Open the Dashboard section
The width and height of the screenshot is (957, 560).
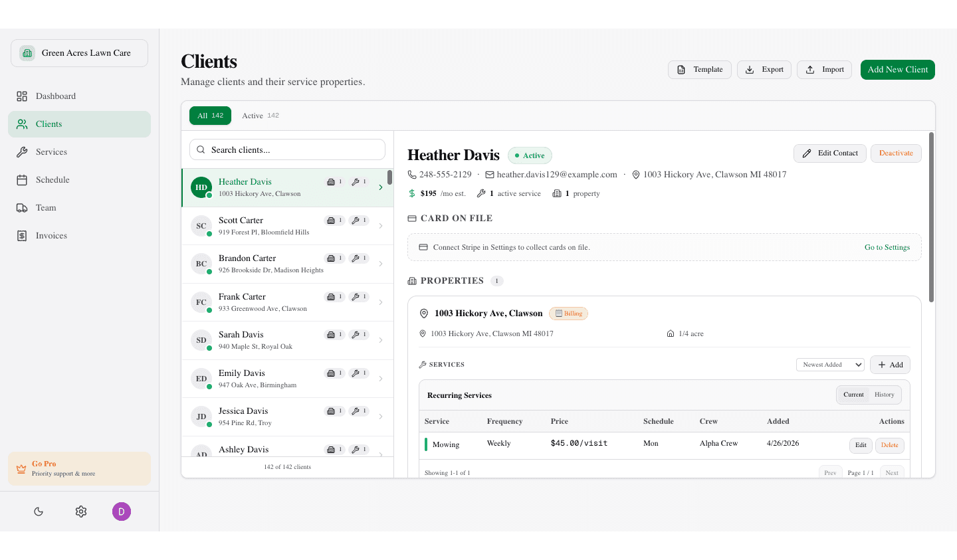54,96
